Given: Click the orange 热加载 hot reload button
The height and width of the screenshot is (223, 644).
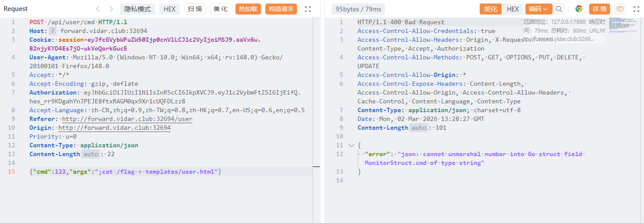Looking at the screenshot, I should pos(248,9).
